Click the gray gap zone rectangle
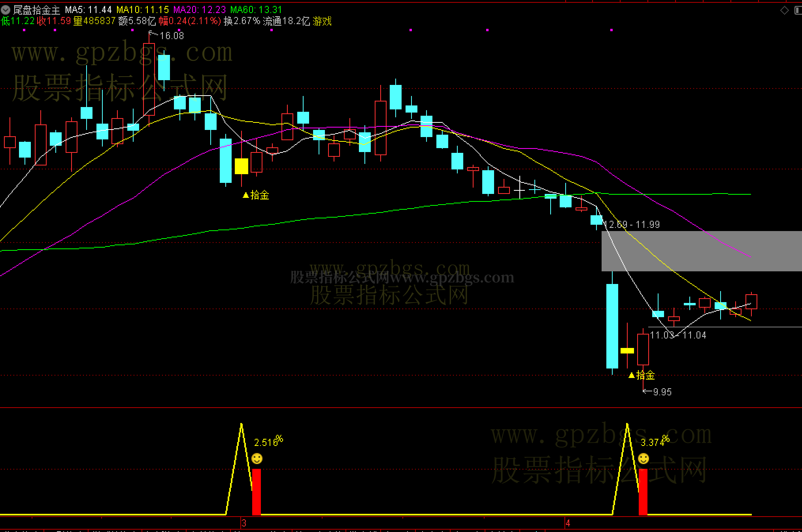 click(702, 251)
